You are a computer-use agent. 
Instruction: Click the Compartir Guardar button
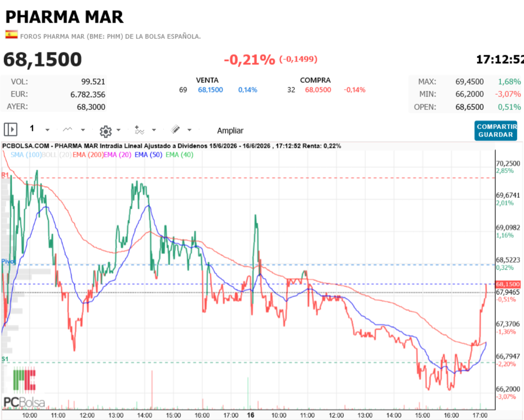496,131
